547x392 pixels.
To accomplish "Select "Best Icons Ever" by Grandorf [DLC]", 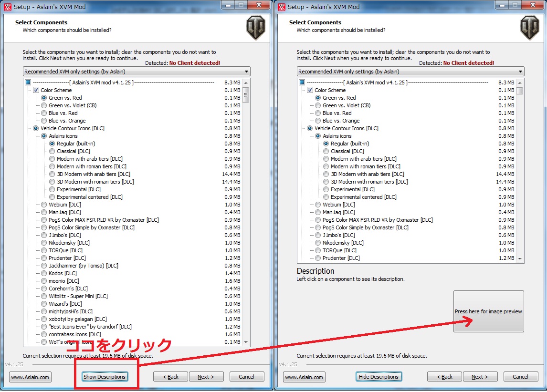I will tap(44, 327).
